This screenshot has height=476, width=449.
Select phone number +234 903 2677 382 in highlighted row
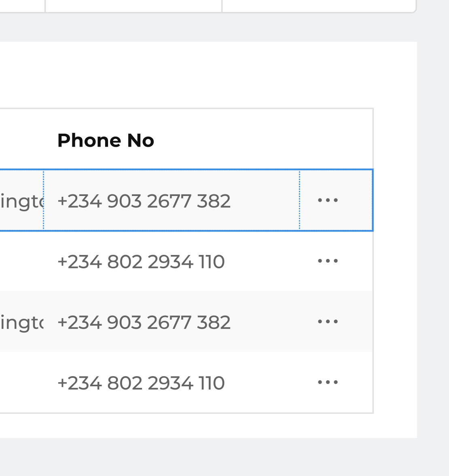point(144,201)
